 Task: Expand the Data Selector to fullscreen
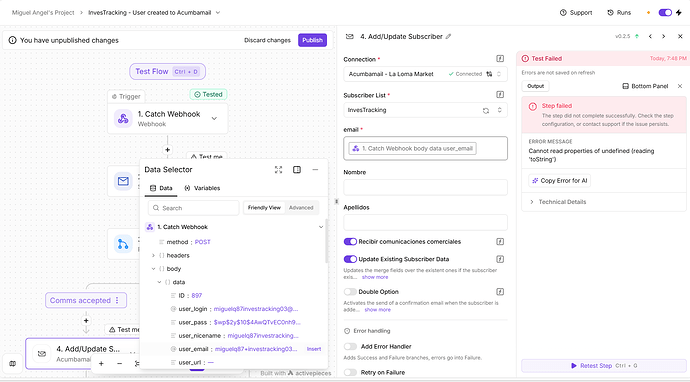[279, 170]
